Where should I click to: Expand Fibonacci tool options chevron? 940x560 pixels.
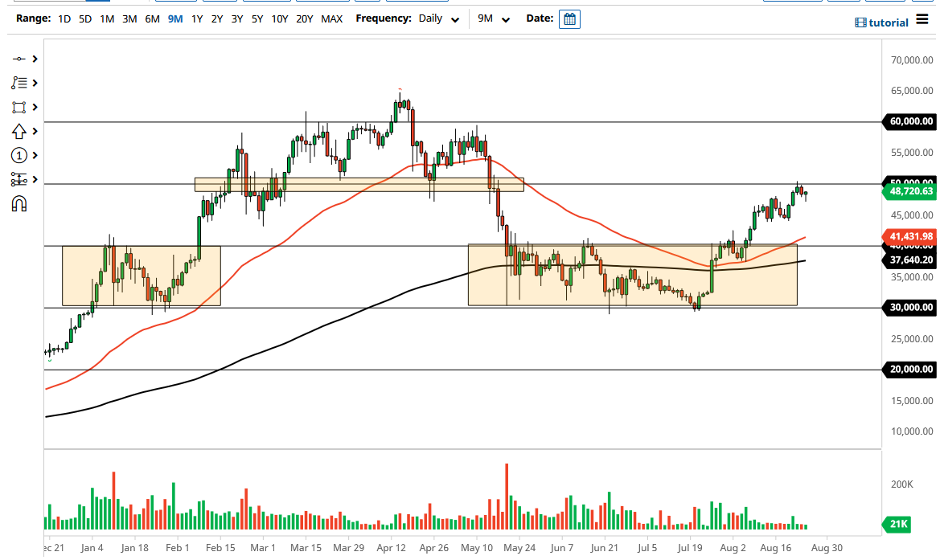[x=35, y=83]
